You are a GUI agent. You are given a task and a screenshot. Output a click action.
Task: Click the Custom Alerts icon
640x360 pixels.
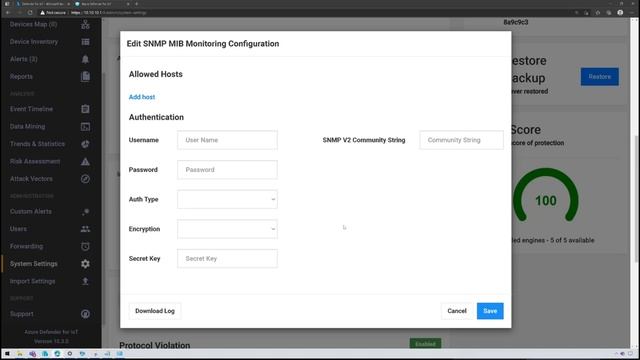point(85,211)
